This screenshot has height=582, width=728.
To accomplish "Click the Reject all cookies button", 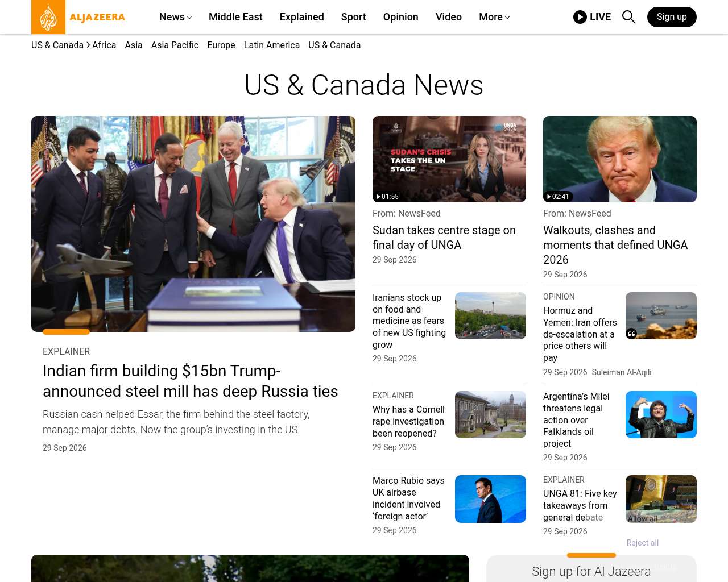I will click(643, 543).
